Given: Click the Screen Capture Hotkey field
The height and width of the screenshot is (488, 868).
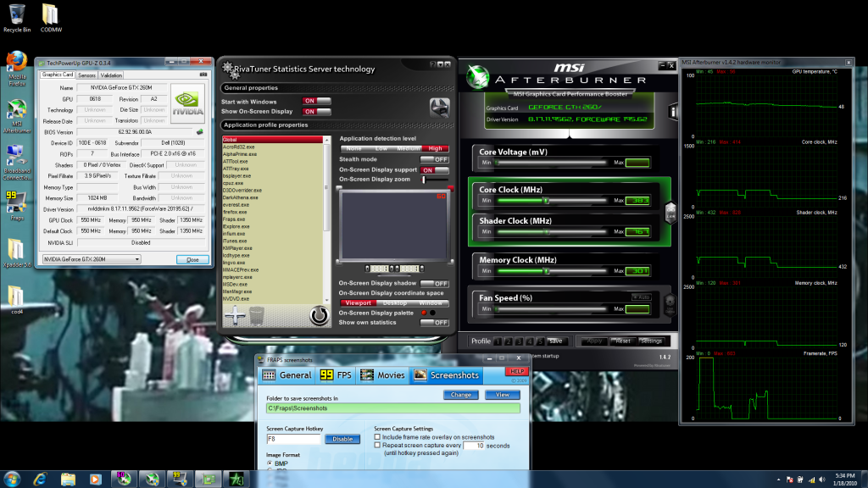Looking at the screenshot, I should pos(293,439).
